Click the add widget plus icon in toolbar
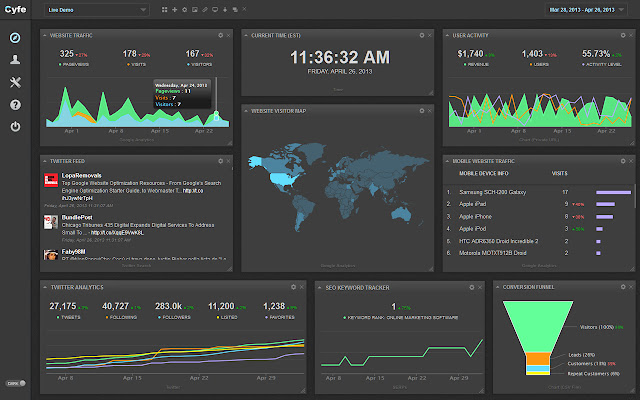The image size is (640, 400). pyautogui.click(x=176, y=10)
